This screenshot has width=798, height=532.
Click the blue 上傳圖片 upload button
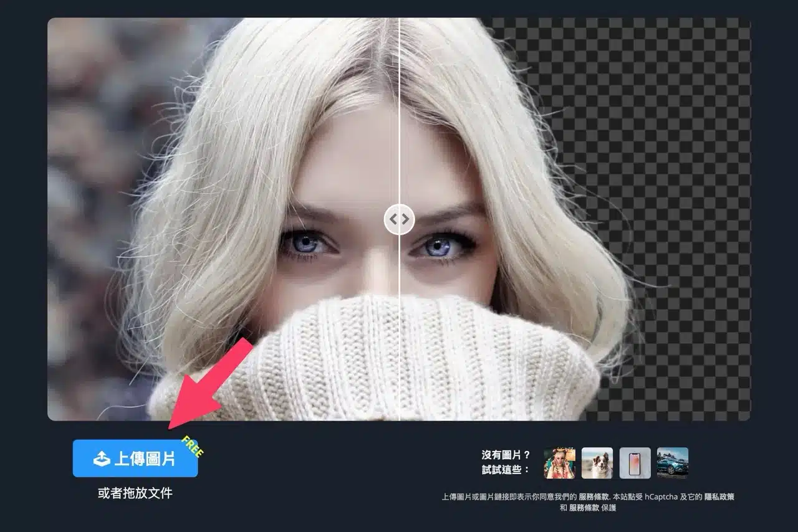pos(135,459)
